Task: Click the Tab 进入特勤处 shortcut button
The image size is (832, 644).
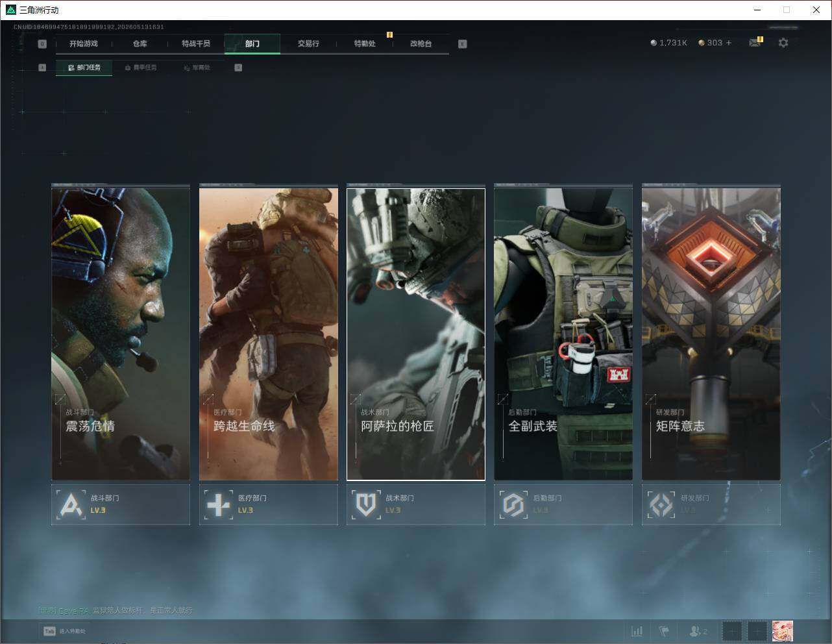Action: point(64,631)
